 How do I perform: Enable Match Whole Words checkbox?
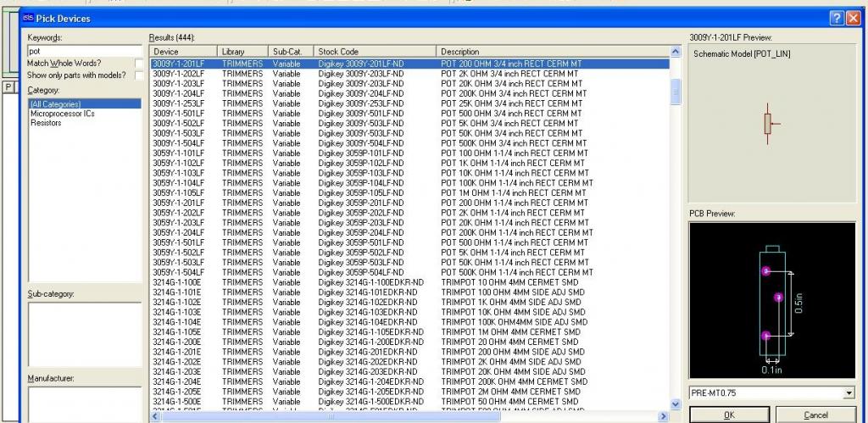point(138,64)
